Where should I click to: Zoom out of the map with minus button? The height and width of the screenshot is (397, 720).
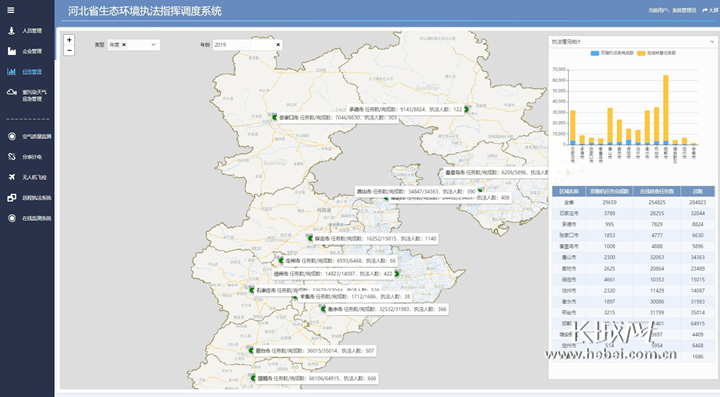pos(69,50)
